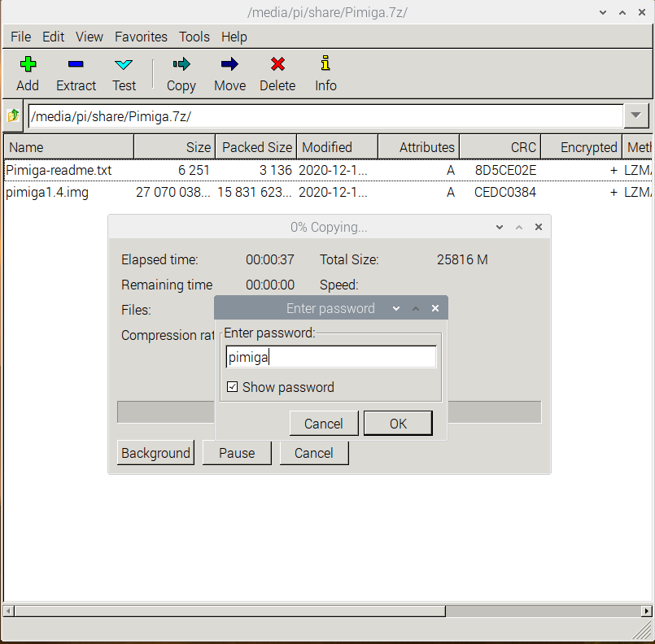Screen dimensions: 655x644
Task: Open the Favorites menu
Action: pyautogui.click(x=141, y=37)
